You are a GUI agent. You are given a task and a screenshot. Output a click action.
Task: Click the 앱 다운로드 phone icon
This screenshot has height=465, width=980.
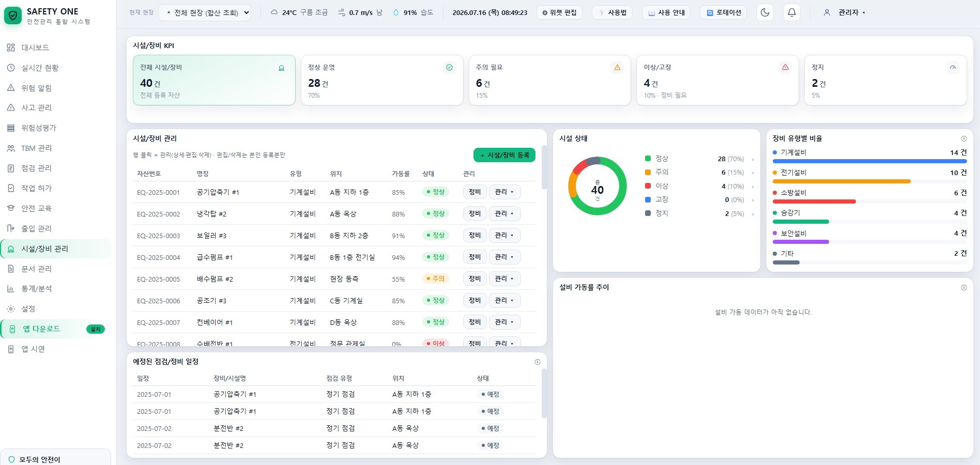(12, 329)
